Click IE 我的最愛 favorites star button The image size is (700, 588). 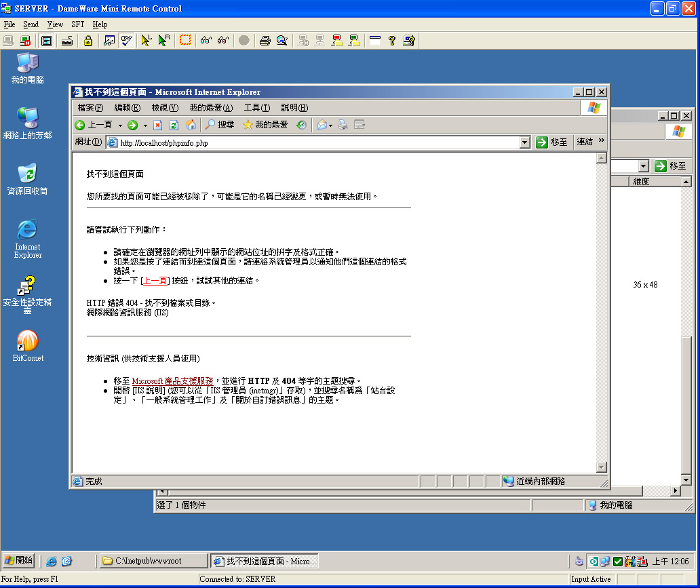pyautogui.click(x=265, y=125)
